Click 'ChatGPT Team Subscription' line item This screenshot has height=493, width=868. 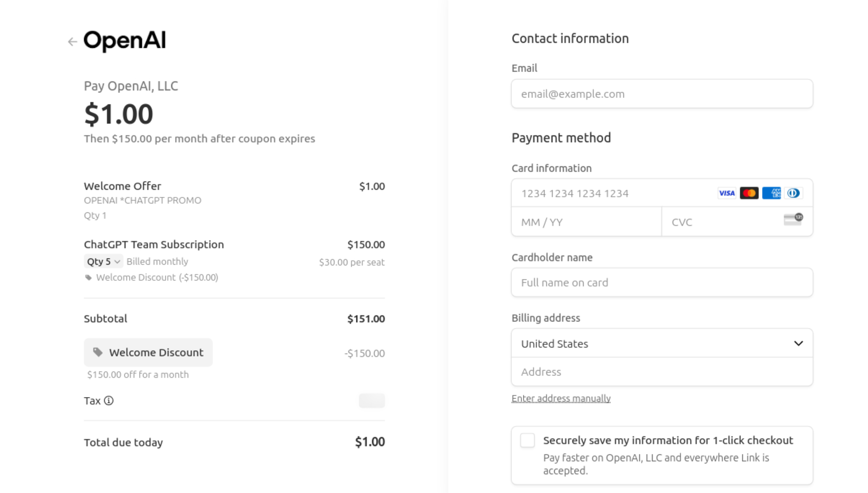coord(154,244)
